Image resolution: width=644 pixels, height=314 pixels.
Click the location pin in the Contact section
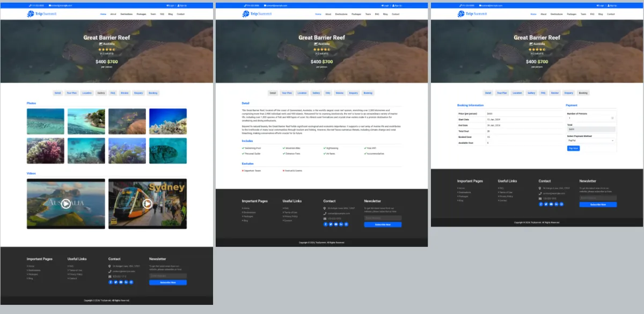point(110,266)
